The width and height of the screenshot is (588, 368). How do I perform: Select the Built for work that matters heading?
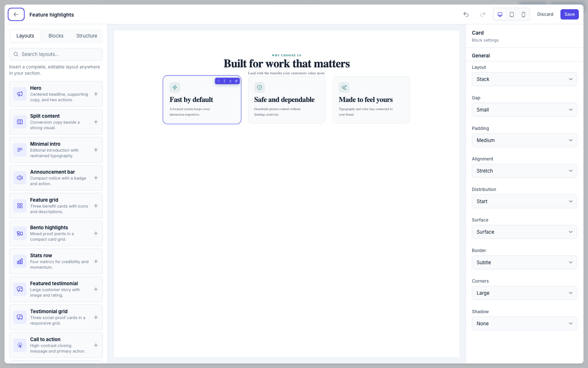[x=287, y=64]
